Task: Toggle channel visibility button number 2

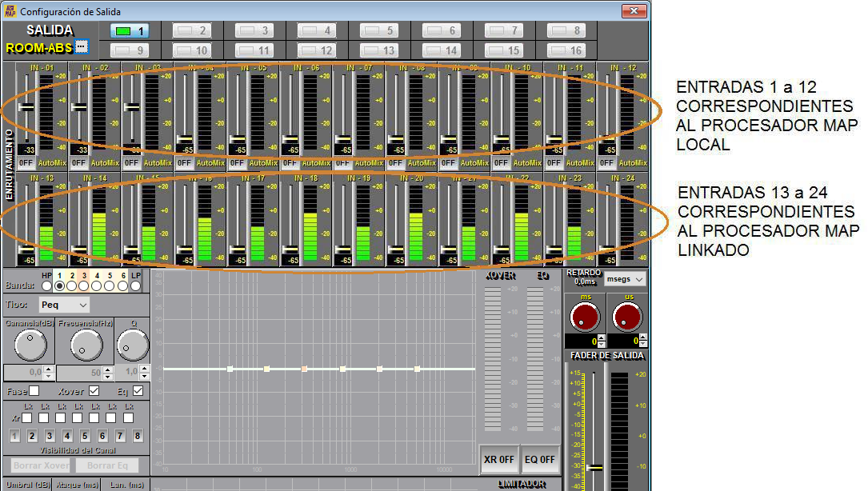Action: point(32,436)
